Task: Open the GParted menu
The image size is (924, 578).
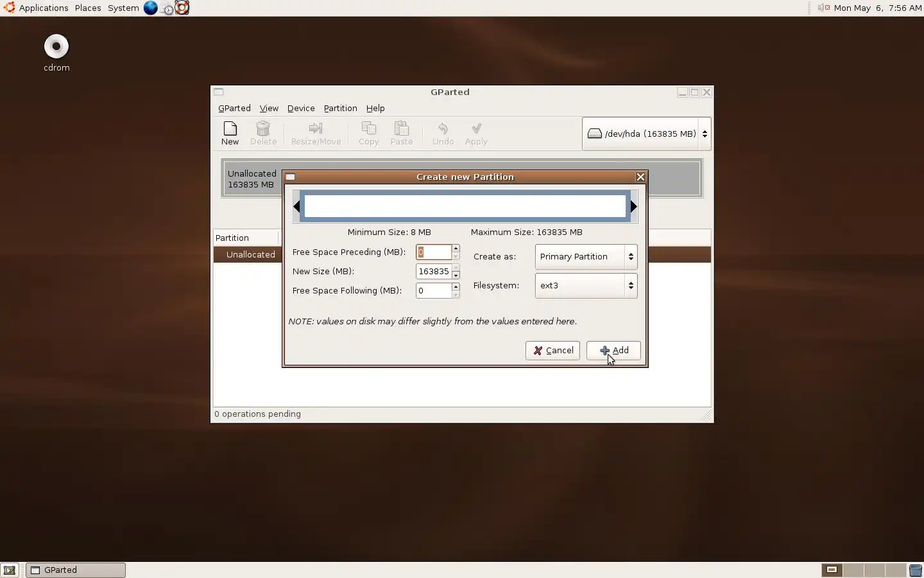Action: pyautogui.click(x=234, y=108)
